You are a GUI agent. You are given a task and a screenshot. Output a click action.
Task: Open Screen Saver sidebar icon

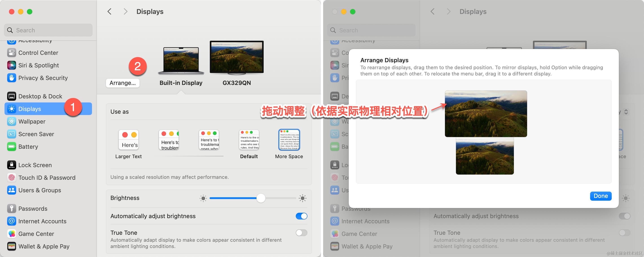(11, 134)
